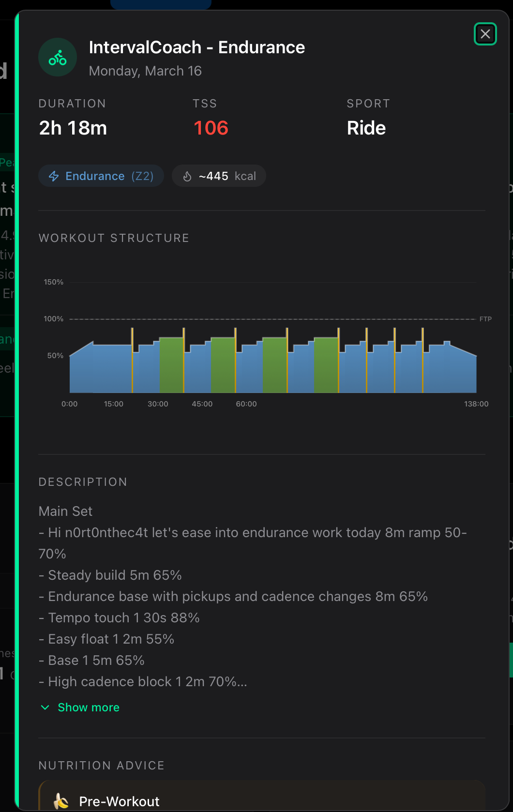Click the first yellow tempo spike
The height and width of the screenshot is (812, 513).
point(132,360)
